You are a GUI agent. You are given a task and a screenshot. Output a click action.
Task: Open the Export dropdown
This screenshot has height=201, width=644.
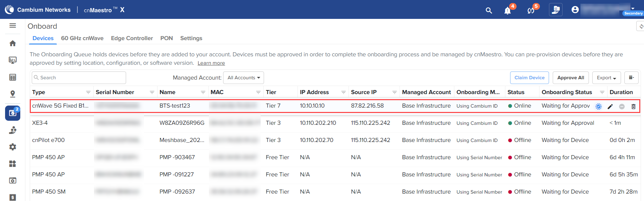point(606,78)
